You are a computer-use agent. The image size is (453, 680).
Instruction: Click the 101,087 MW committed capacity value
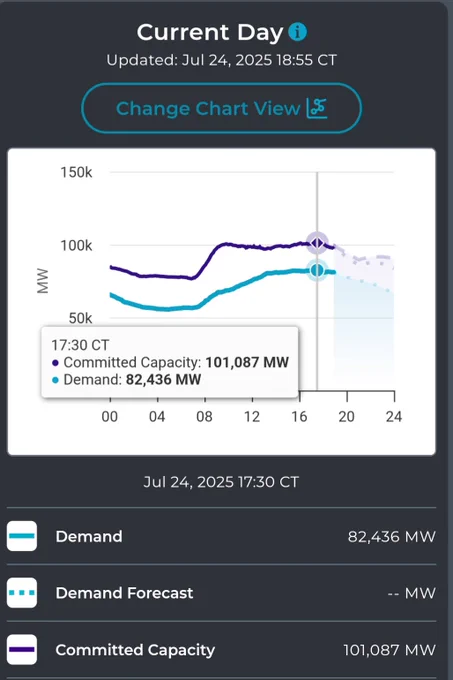click(389, 650)
